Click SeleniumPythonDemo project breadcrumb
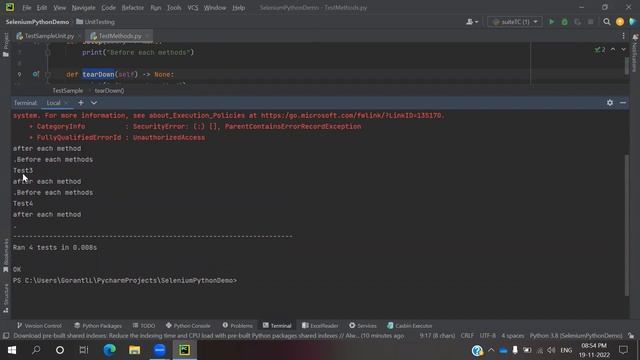640x360 pixels. [37, 22]
